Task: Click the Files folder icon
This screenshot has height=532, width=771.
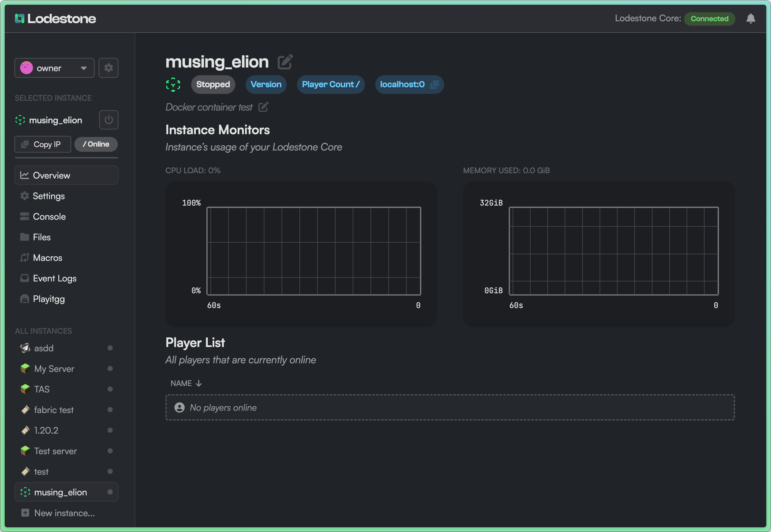Action: pyautogui.click(x=24, y=237)
